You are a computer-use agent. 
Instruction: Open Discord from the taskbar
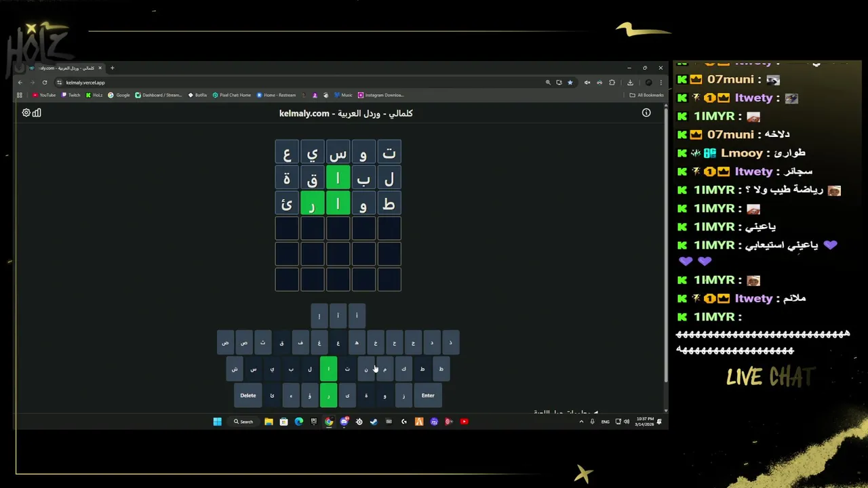pyautogui.click(x=344, y=422)
